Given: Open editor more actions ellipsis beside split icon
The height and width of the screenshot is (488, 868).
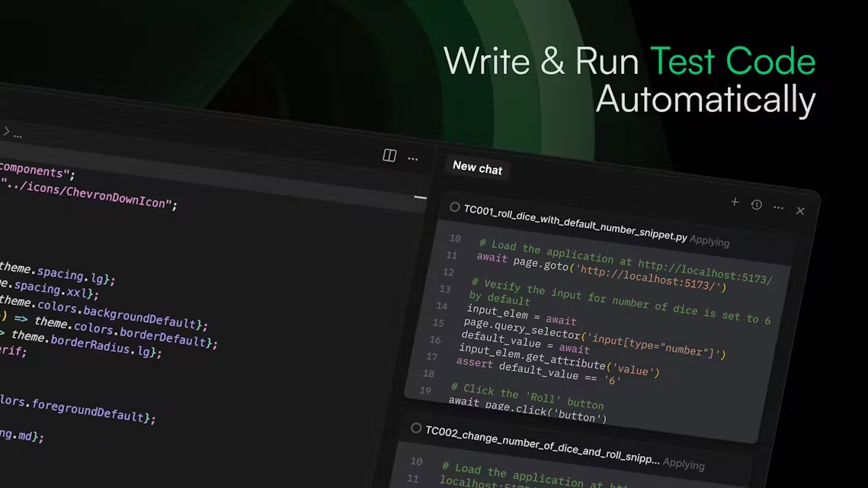Looking at the screenshot, I should (413, 159).
